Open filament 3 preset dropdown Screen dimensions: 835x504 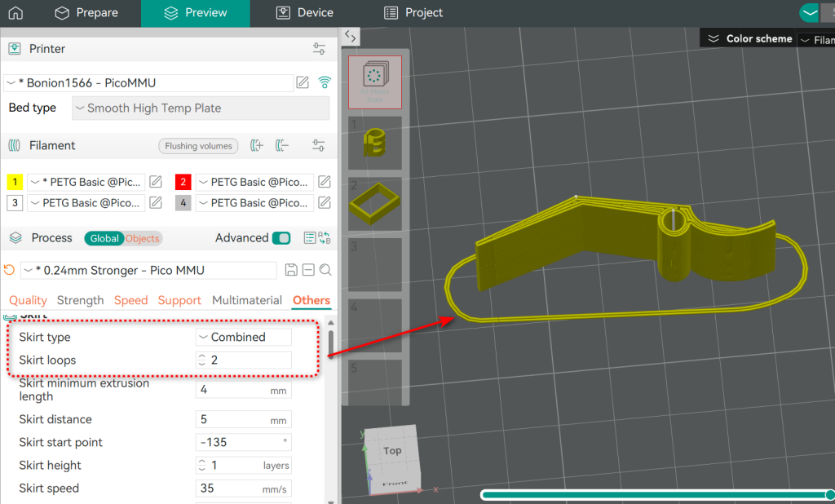86,203
